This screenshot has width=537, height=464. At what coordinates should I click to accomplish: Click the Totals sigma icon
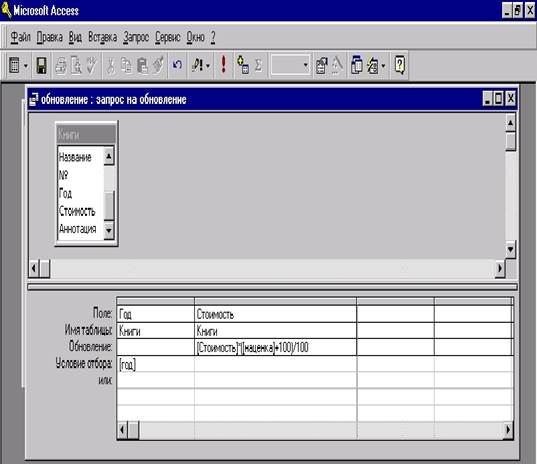259,65
